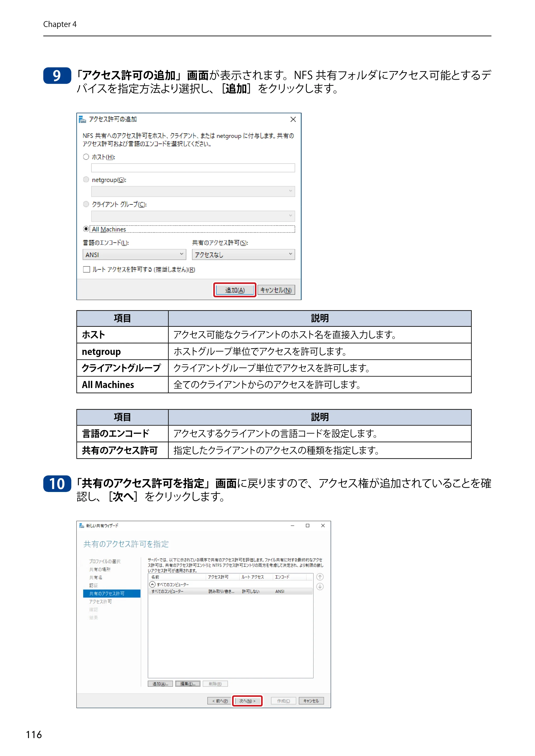Click the ルート アクセス column header
535x756 pixels.
click(x=256, y=577)
